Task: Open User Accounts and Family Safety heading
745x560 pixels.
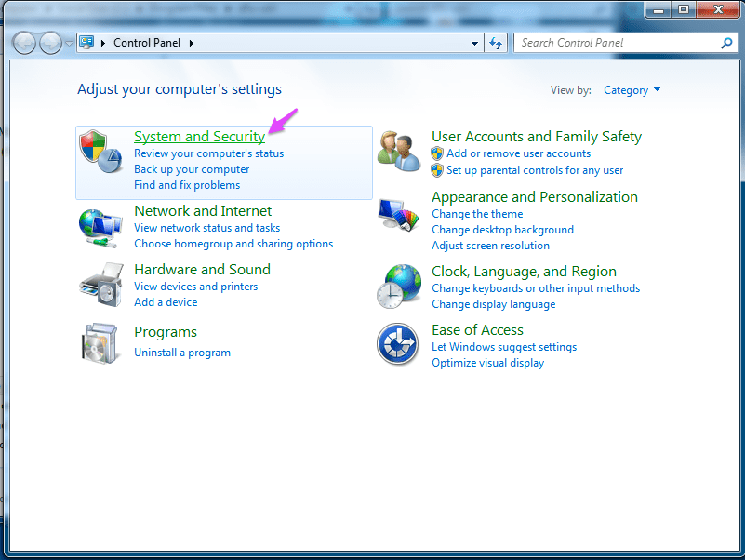Action: pos(537,137)
